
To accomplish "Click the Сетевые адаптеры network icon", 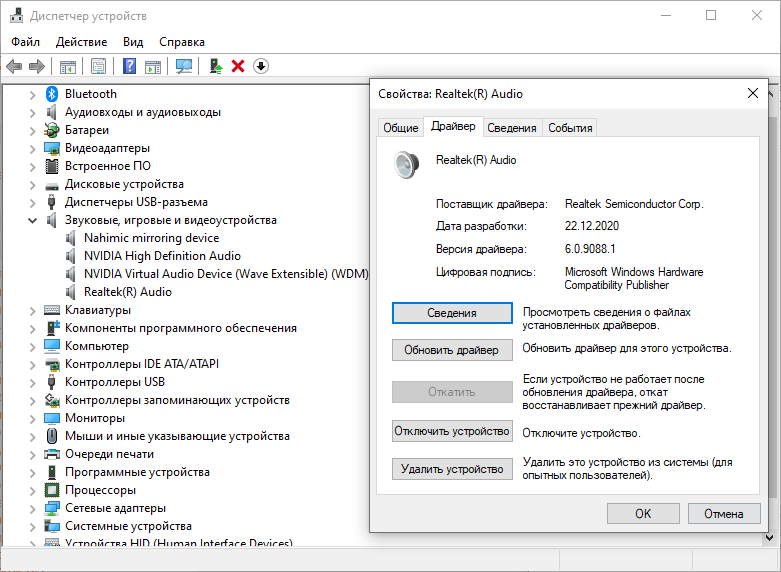I will point(52,508).
